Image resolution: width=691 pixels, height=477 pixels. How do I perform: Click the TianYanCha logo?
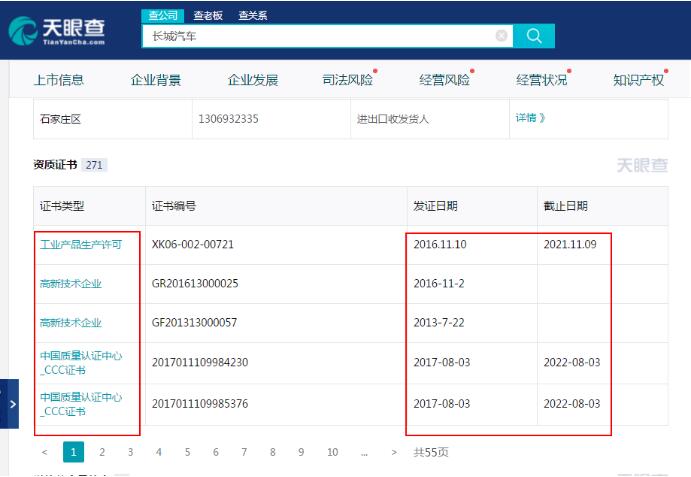point(57,30)
